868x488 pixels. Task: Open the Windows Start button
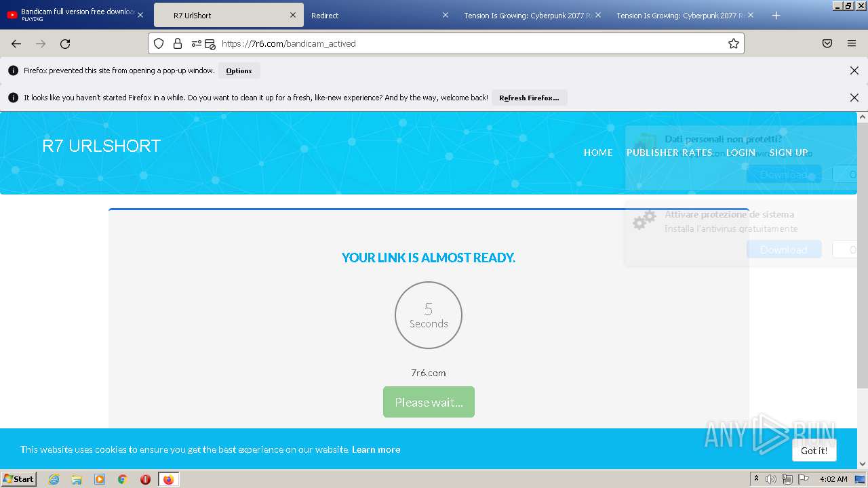[19, 479]
